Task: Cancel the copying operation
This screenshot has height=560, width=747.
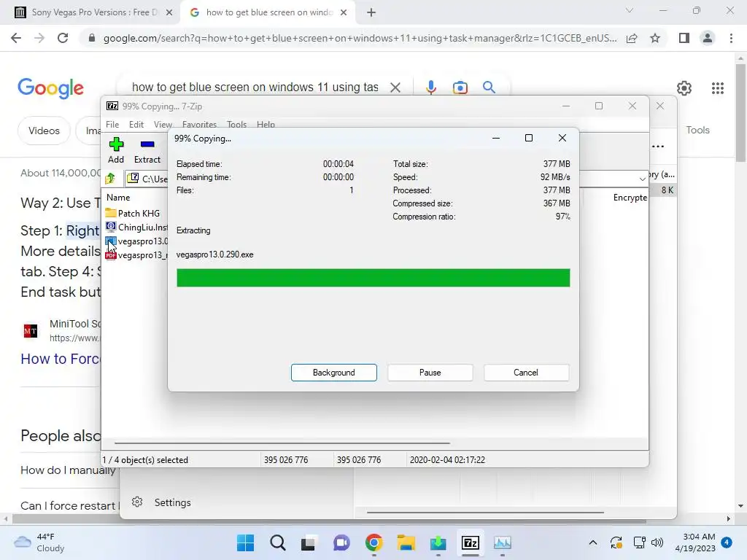Action: tap(526, 373)
